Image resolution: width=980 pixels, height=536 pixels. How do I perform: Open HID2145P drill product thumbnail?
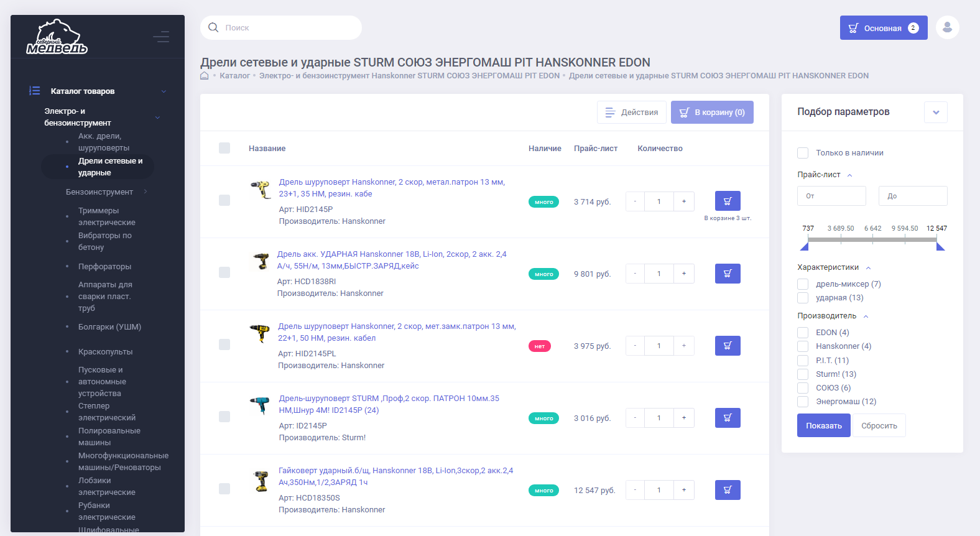(260, 189)
